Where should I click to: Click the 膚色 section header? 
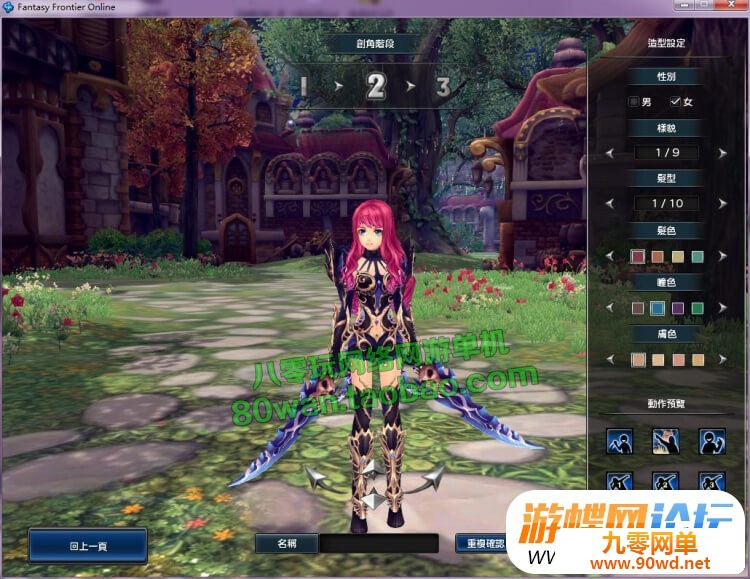(666, 334)
